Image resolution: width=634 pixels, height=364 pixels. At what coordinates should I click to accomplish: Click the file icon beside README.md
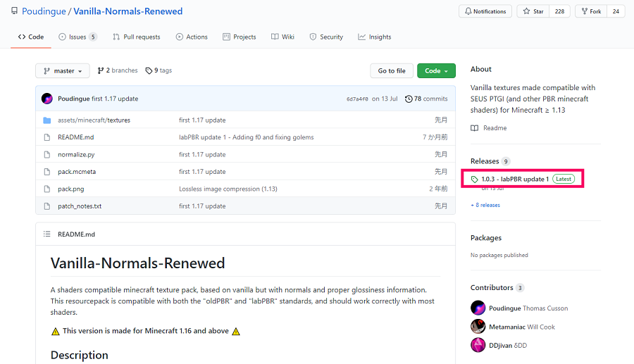[47, 137]
